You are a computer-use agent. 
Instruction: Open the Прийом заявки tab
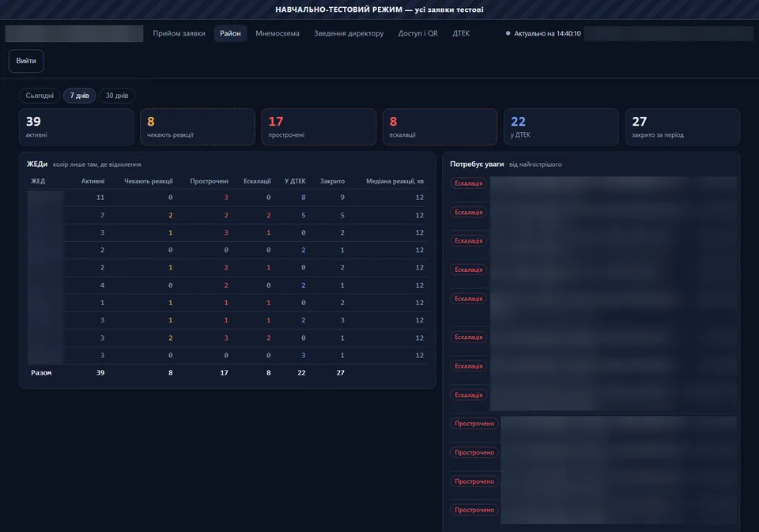point(179,33)
